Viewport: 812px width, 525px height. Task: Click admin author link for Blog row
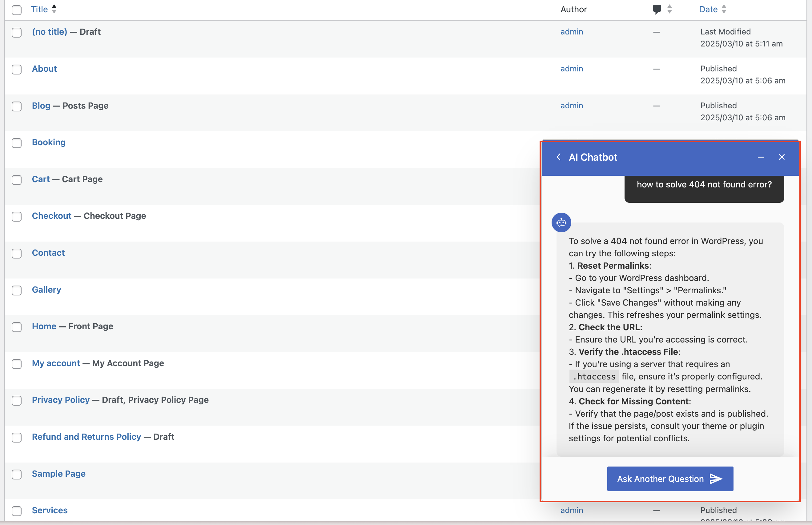(571, 106)
